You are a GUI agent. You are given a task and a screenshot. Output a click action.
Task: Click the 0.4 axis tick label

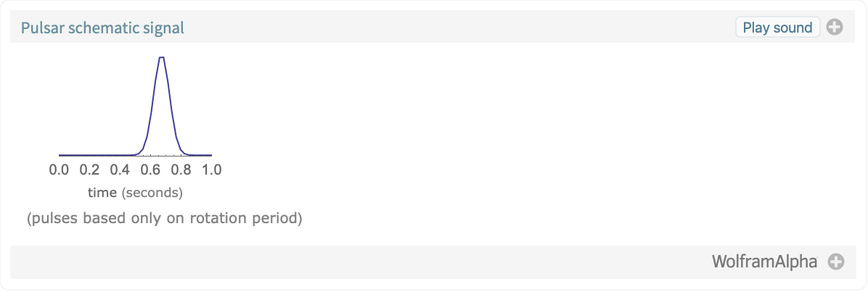pyautogui.click(x=120, y=170)
